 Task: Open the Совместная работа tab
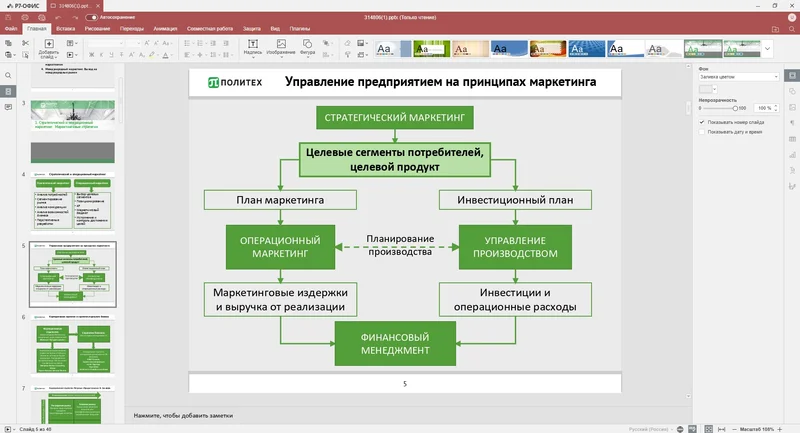[x=210, y=29]
